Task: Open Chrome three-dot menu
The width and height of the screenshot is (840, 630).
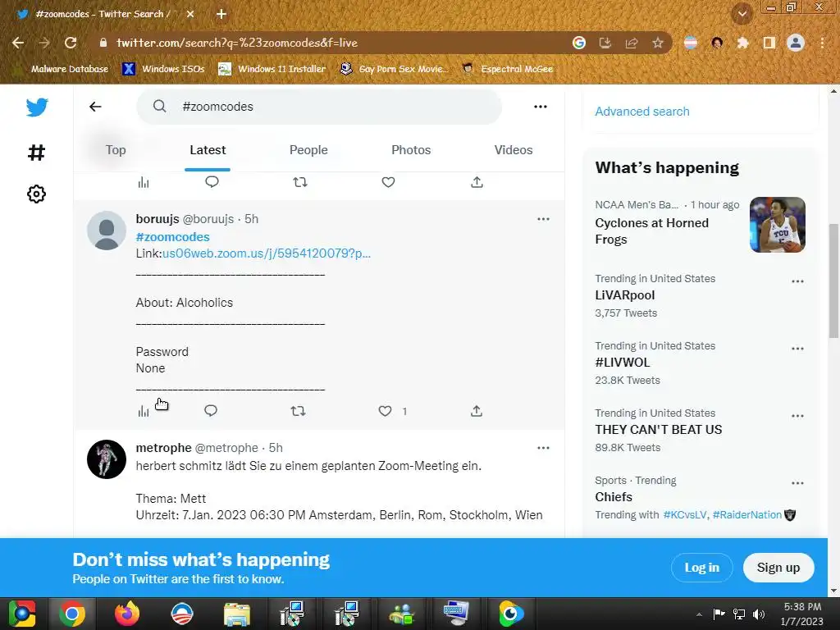Action: point(822,43)
